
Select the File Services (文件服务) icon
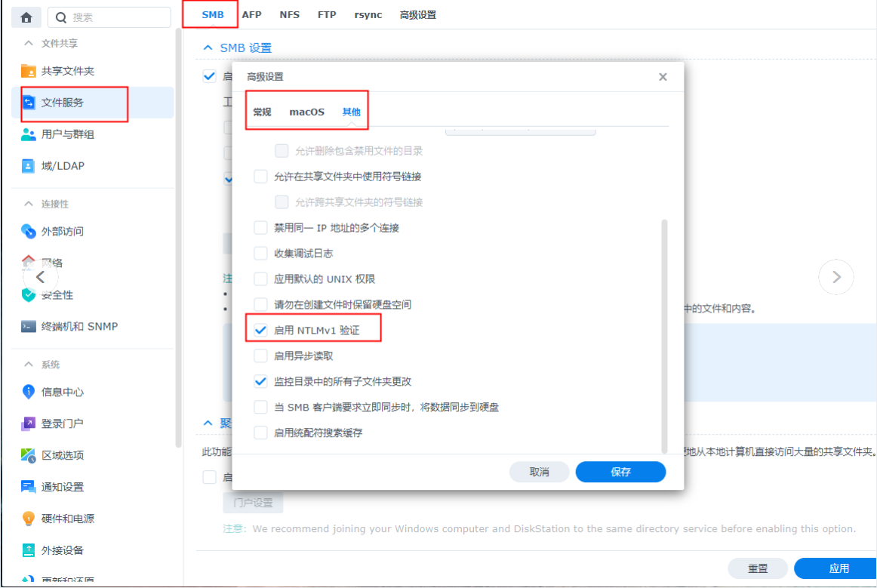coord(29,103)
